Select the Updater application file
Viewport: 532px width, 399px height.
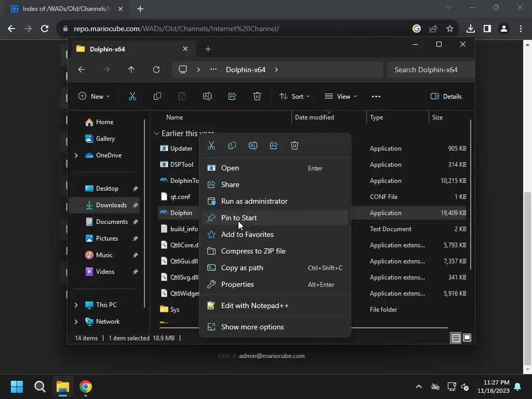(x=181, y=148)
